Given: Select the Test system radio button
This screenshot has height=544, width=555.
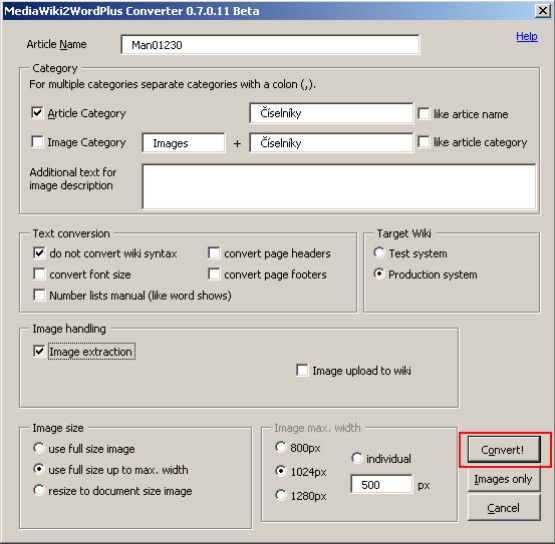Looking at the screenshot, I should [379, 253].
